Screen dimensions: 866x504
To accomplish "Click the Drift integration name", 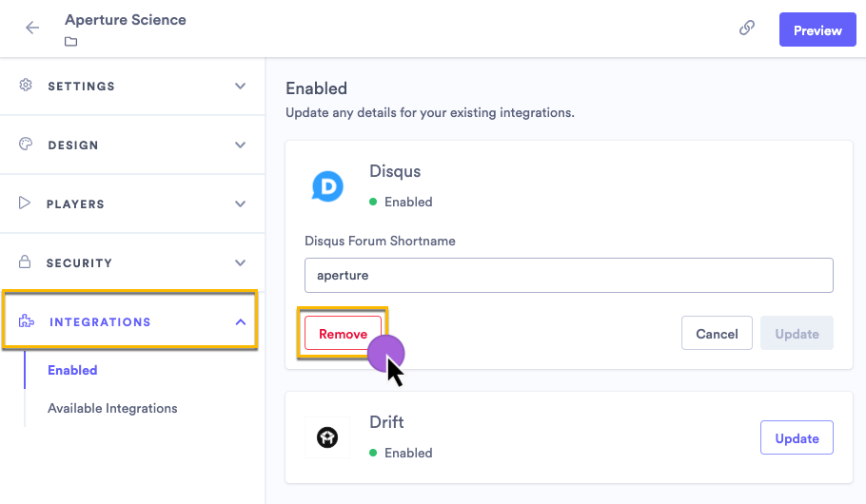I will tap(386, 422).
